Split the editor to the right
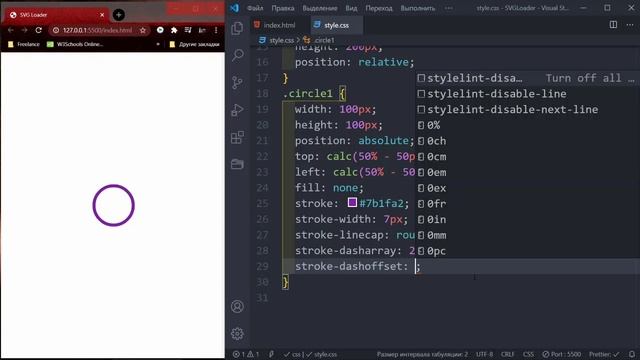Viewport: 640px width, 360px height. click(613, 25)
